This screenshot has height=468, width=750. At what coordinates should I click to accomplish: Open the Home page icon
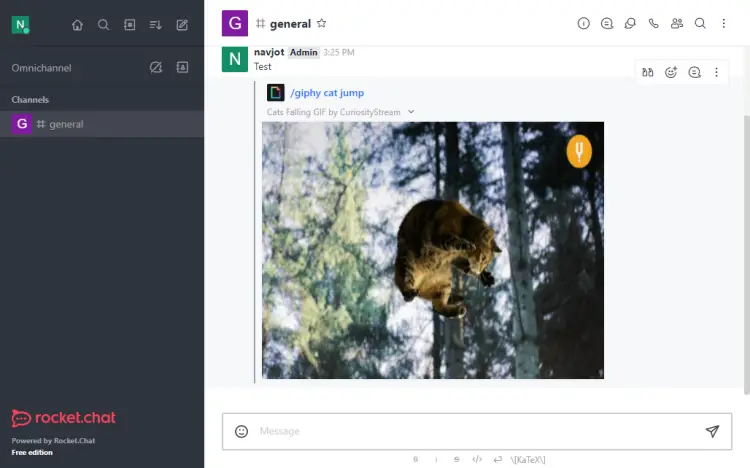tap(77, 24)
